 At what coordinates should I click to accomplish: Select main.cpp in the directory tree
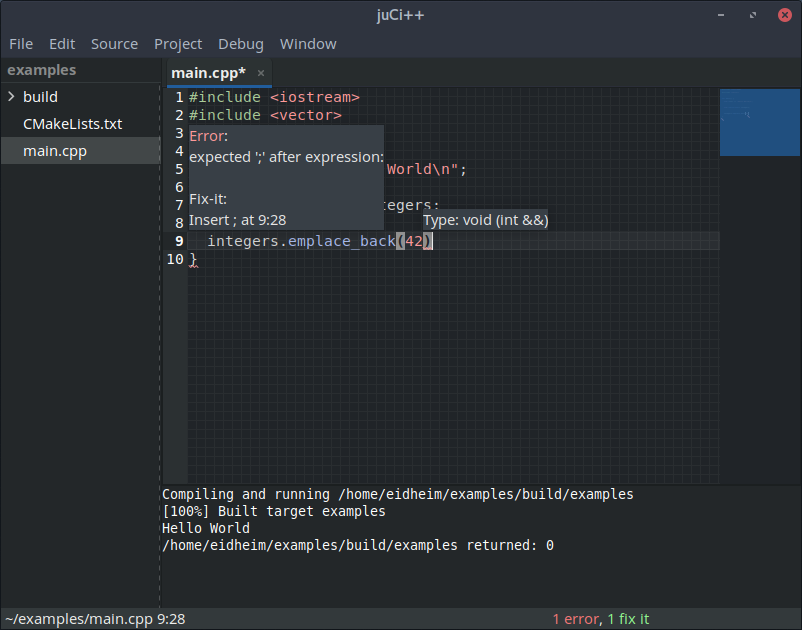pos(55,151)
